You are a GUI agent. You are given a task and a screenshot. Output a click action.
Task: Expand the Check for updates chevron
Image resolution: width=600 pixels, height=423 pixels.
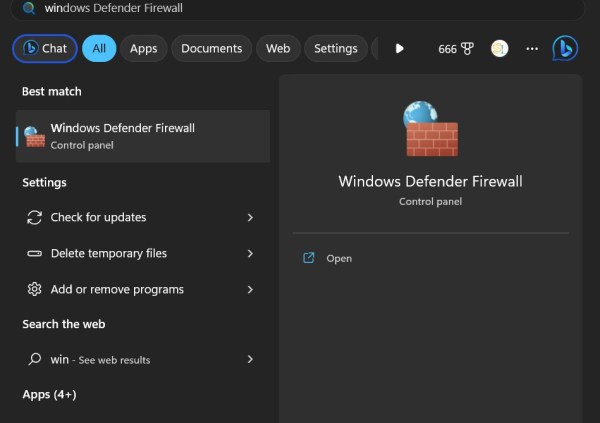pos(250,218)
